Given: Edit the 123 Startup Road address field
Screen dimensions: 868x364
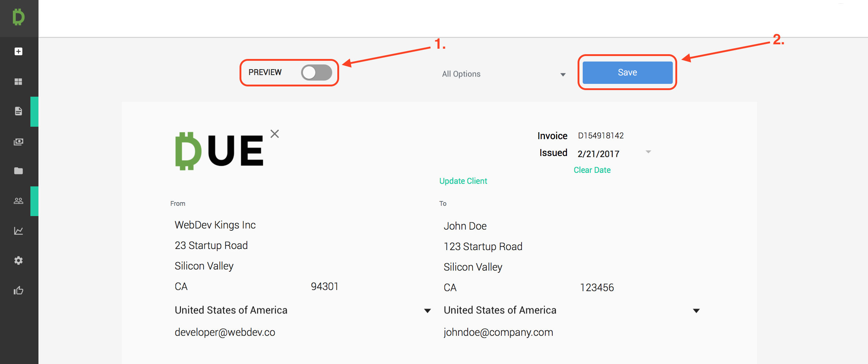Looking at the screenshot, I should point(483,246).
